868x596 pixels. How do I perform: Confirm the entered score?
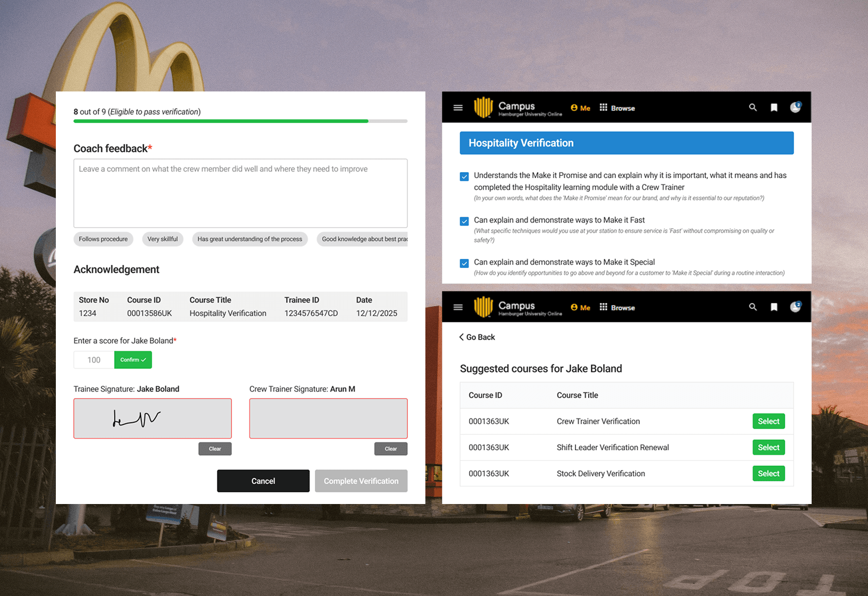point(133,360)
